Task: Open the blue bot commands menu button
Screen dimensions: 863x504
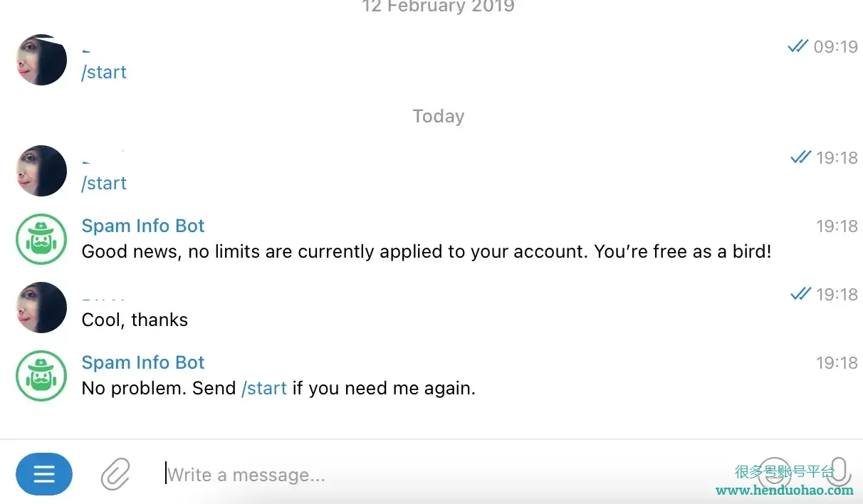Action: (44, 474)
